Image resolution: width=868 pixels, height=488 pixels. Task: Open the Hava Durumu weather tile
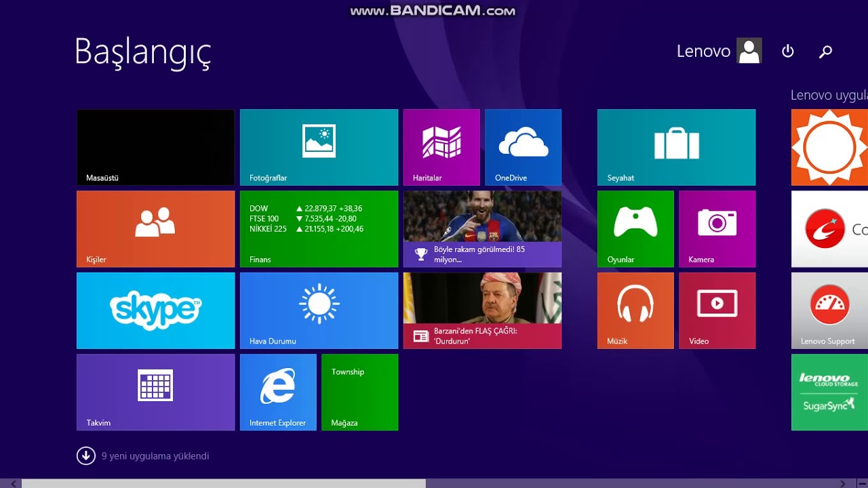click(319, 310)
